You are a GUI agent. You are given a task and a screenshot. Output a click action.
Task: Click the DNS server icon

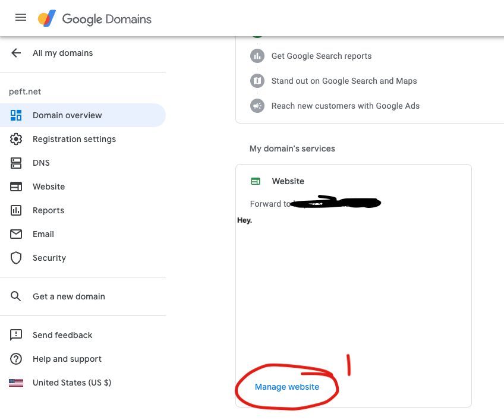[x=16, y=163]
